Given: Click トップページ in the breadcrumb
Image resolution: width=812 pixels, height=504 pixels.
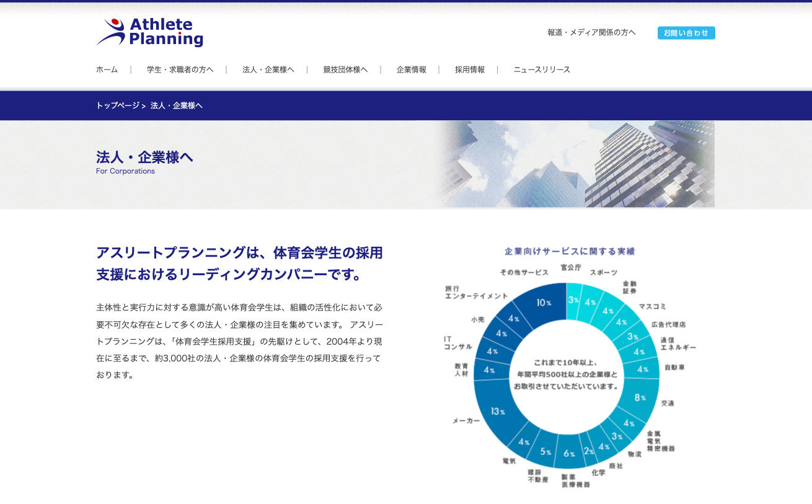Looking at the screenshot, I should [x=118, y=105].
